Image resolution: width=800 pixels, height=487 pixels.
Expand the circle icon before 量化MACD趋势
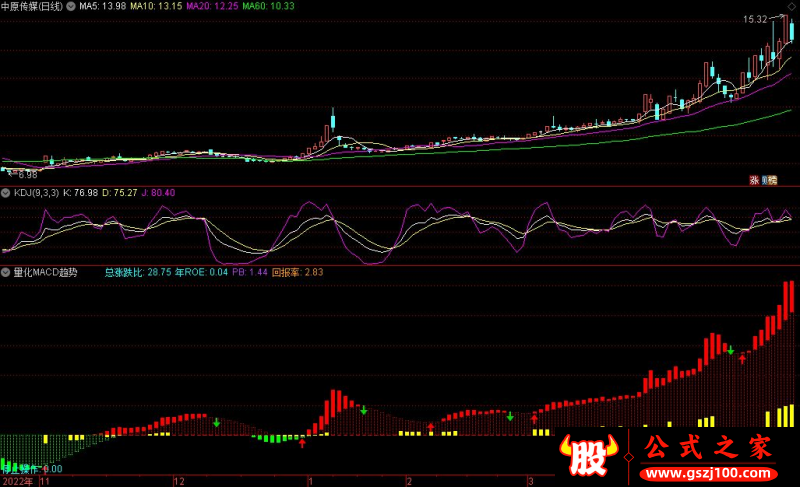[6, 271]
